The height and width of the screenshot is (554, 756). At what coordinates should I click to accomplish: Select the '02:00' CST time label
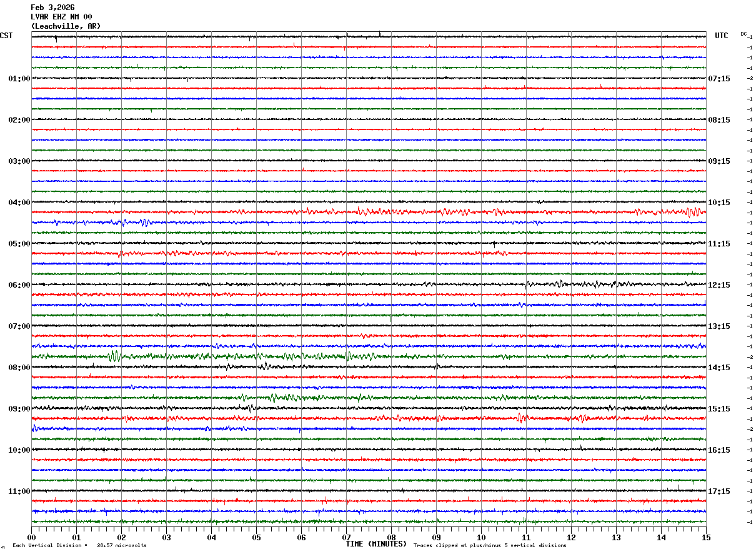tap(19, 120)
